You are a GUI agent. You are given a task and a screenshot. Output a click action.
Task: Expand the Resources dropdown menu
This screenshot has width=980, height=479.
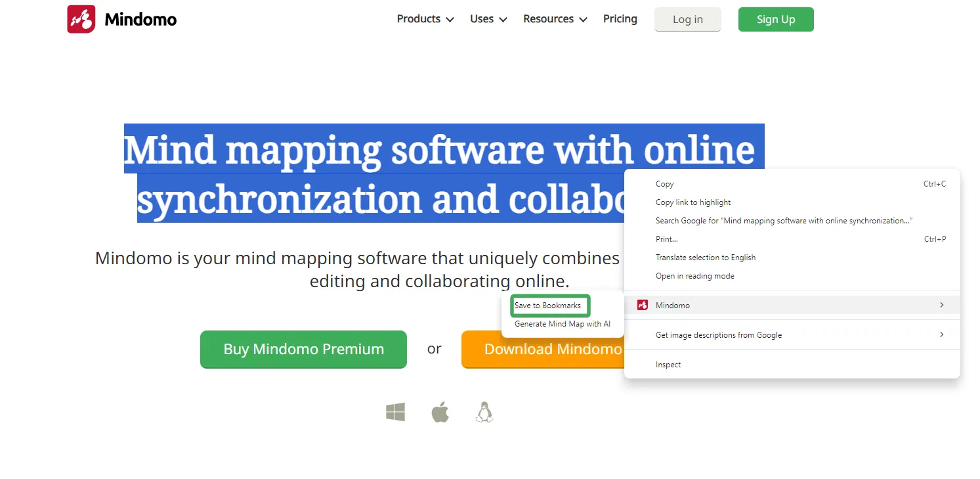[x=555, y=19]
